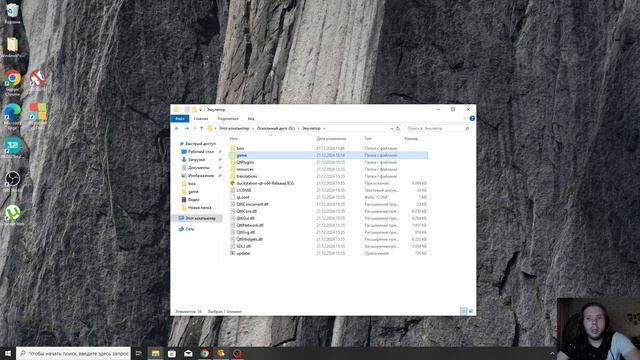The image size is (640, 360).
Task: Select Qt6Core.dll file
Action: click(x=246, y=211)
